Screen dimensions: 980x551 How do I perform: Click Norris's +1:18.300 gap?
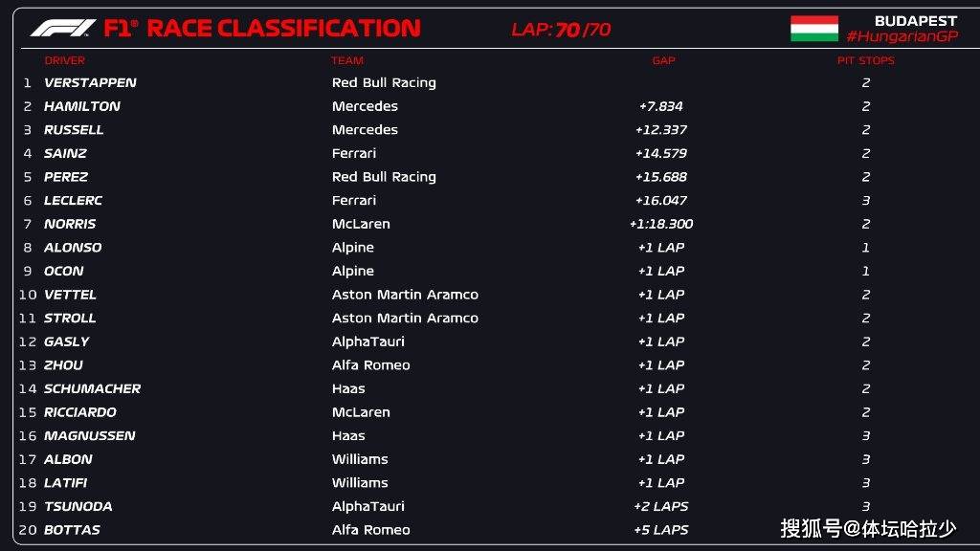click(x=661, y=224)
